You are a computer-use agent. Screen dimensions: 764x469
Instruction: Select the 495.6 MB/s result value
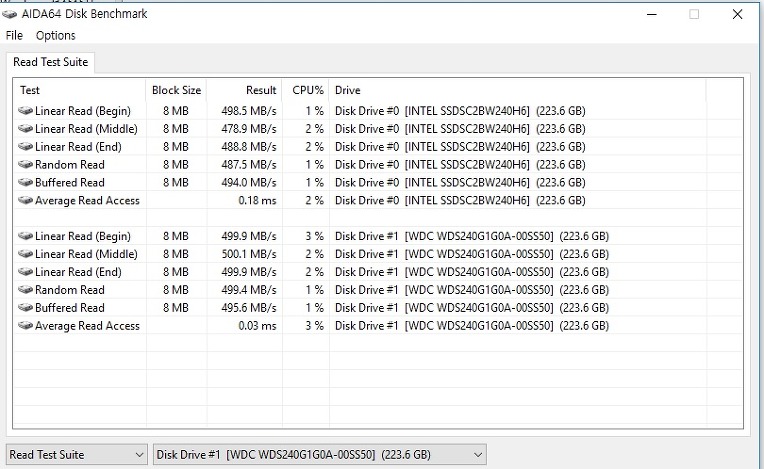(249, 308)
